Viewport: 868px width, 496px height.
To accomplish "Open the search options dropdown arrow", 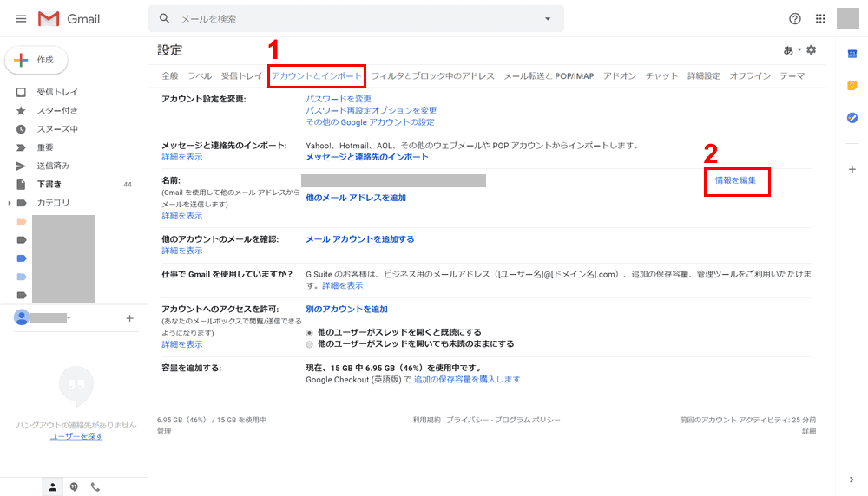I will 548,19.
